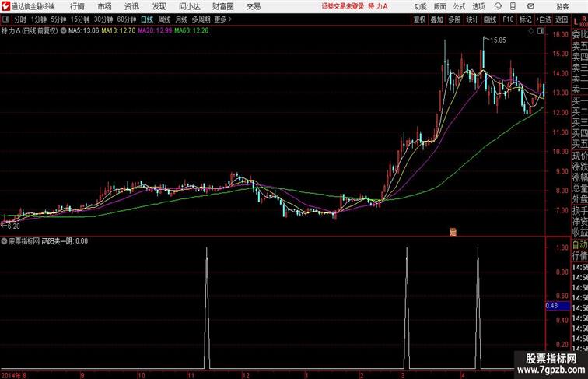The image size is (588, 379).
Task: Switch to 60分钟 chart period
Action: (127, 19)
